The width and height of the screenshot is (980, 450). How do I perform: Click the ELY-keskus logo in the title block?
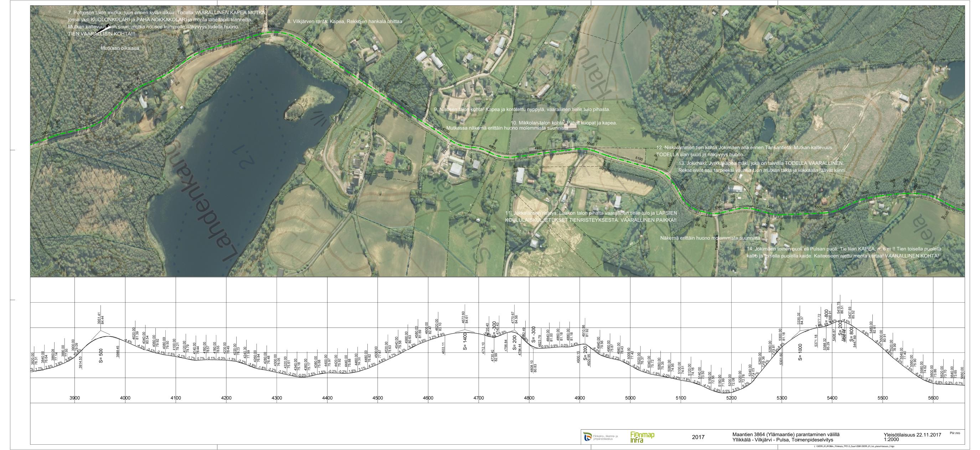(601, 437)
